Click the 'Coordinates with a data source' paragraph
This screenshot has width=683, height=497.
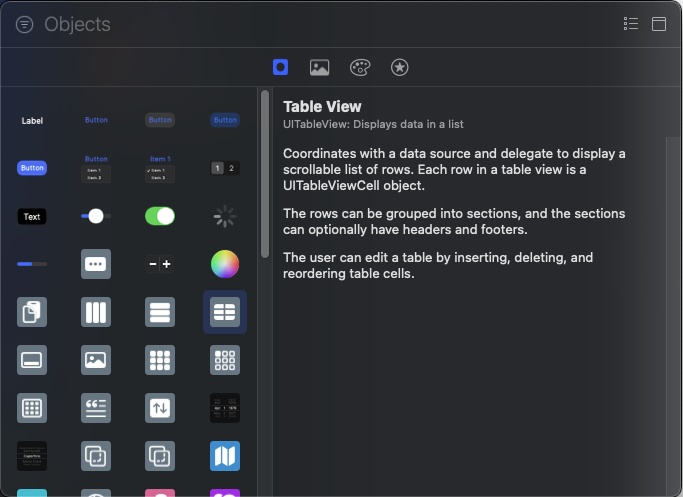454,169
